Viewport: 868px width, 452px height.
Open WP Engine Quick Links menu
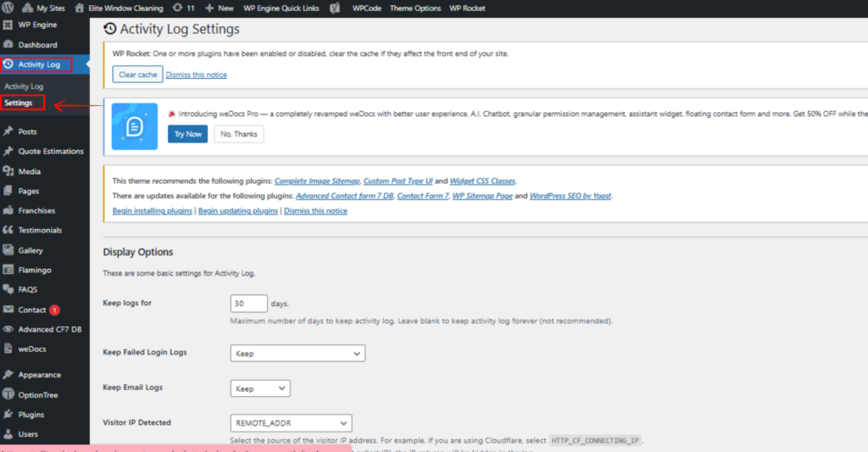tap(281, 8)
